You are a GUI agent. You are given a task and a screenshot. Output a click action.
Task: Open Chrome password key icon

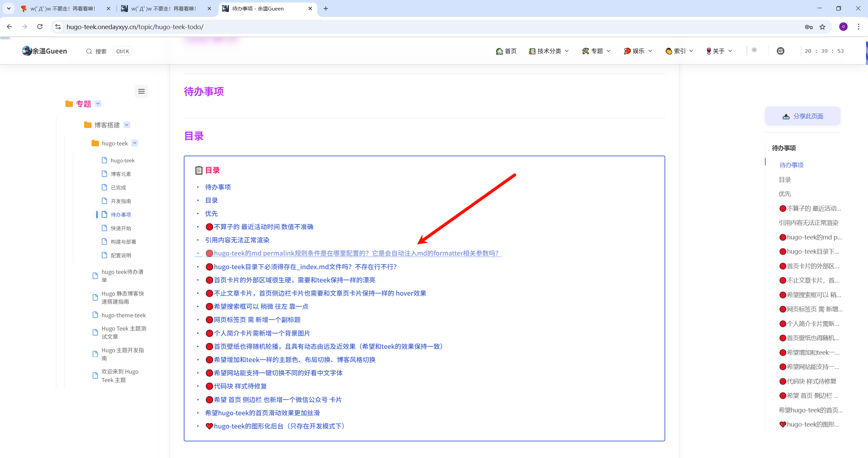[x=809, y=27]
